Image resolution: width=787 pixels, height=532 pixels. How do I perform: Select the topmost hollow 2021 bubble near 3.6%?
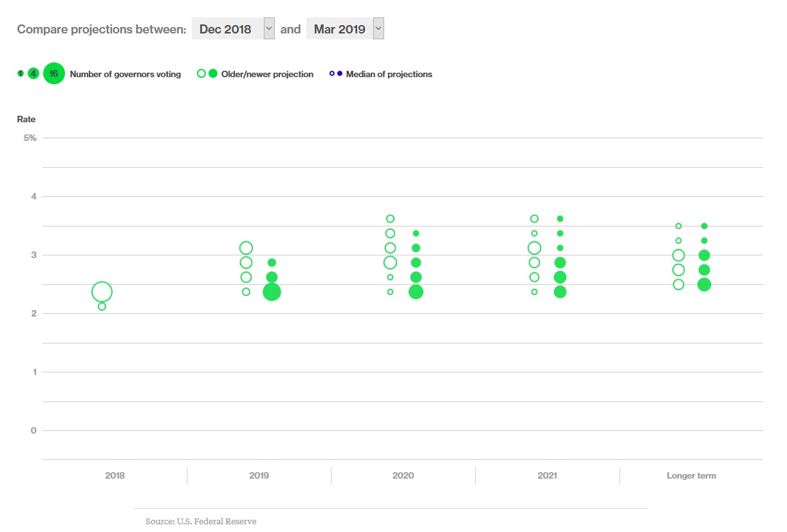point(534,219)
